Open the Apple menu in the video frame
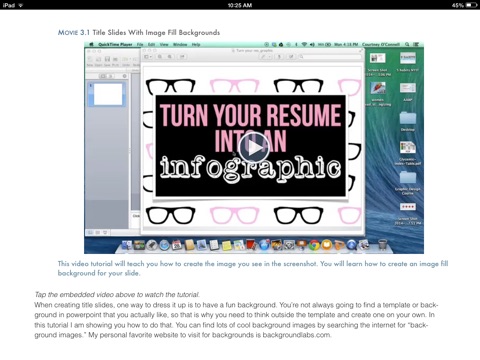This screenshot has width=480, height=360. click(x=91, y=44)
